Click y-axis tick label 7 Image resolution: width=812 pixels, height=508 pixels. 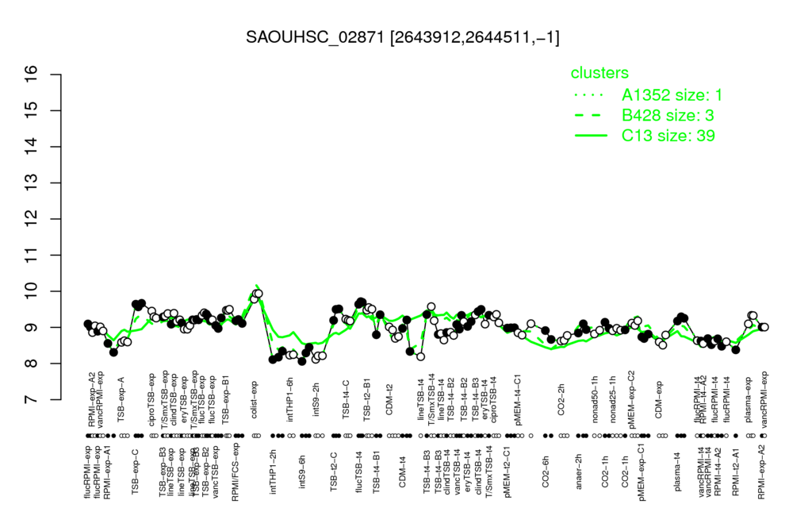(x=32, y=400)
